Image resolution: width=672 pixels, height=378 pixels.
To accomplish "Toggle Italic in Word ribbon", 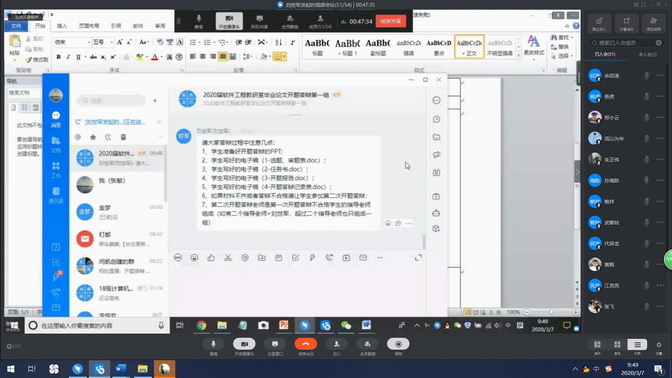I will coord(68,57).
